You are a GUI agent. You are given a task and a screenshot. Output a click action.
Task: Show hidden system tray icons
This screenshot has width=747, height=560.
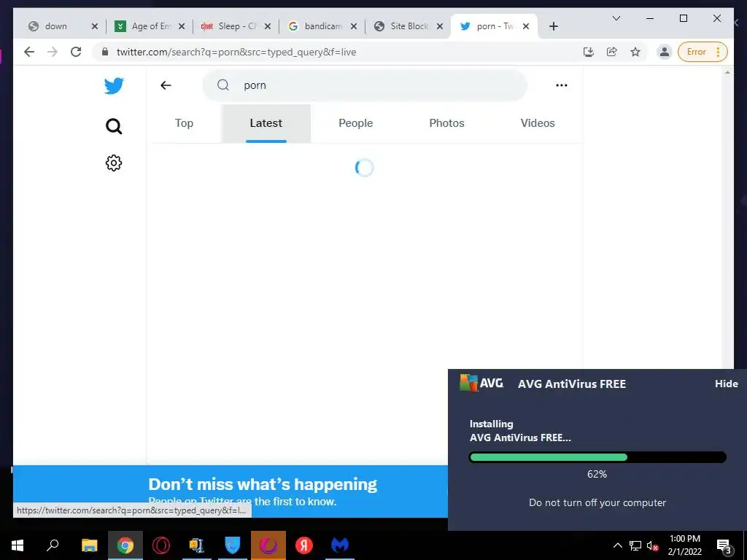(x=617, y=545)
